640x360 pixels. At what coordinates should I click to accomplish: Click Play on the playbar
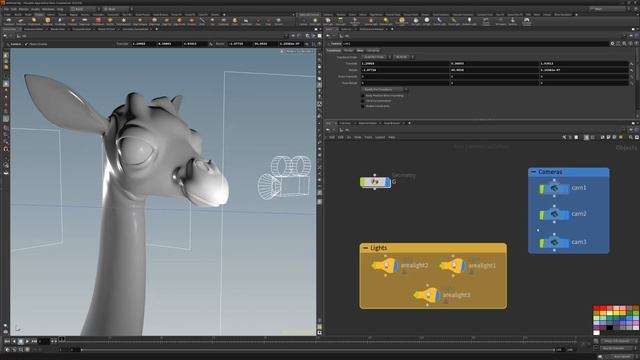(x=27, y=341)
